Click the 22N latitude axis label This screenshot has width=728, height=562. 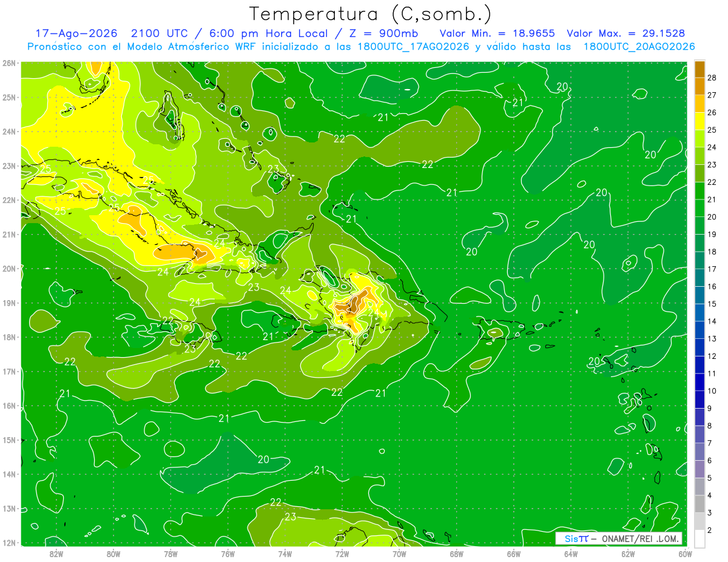click(x=9, y=200)
